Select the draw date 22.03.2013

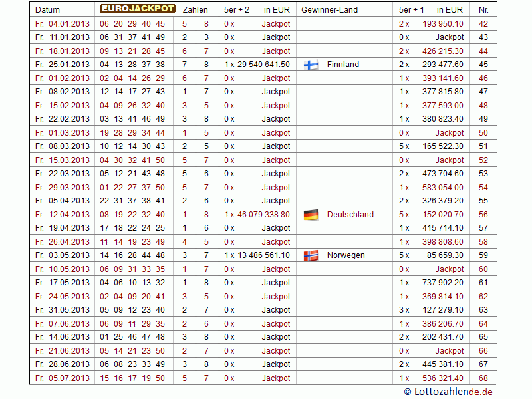coord(69,174)
